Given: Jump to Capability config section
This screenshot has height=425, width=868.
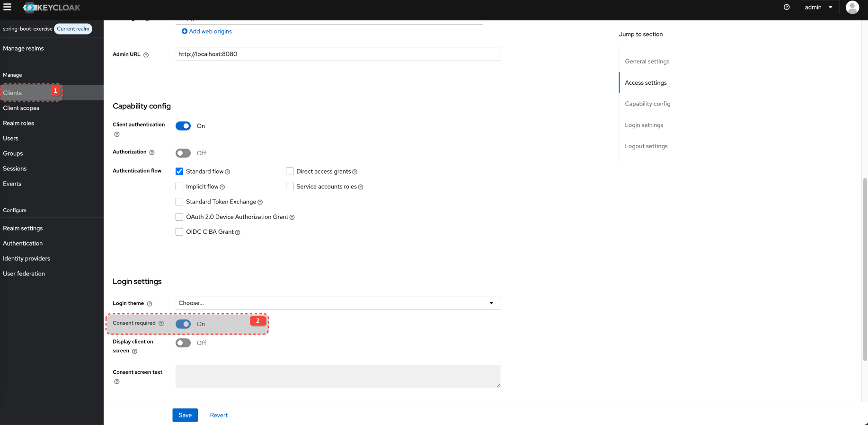Looking at the screenshot, I should [647, 104].
